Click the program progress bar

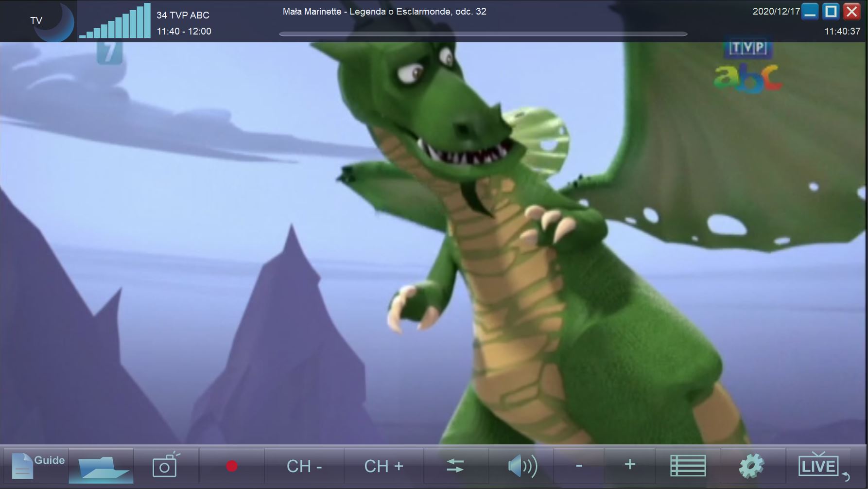[x=483, y=34]
